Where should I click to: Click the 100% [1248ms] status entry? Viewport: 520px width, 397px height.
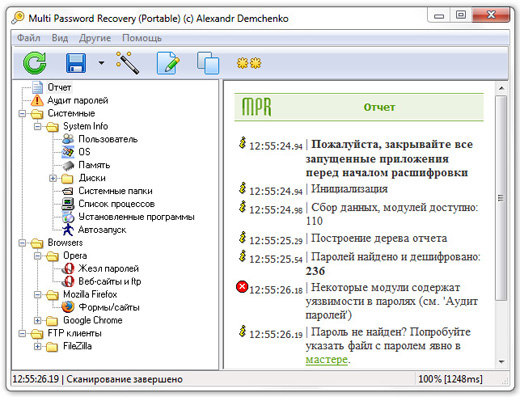click(x=450, y=379)
